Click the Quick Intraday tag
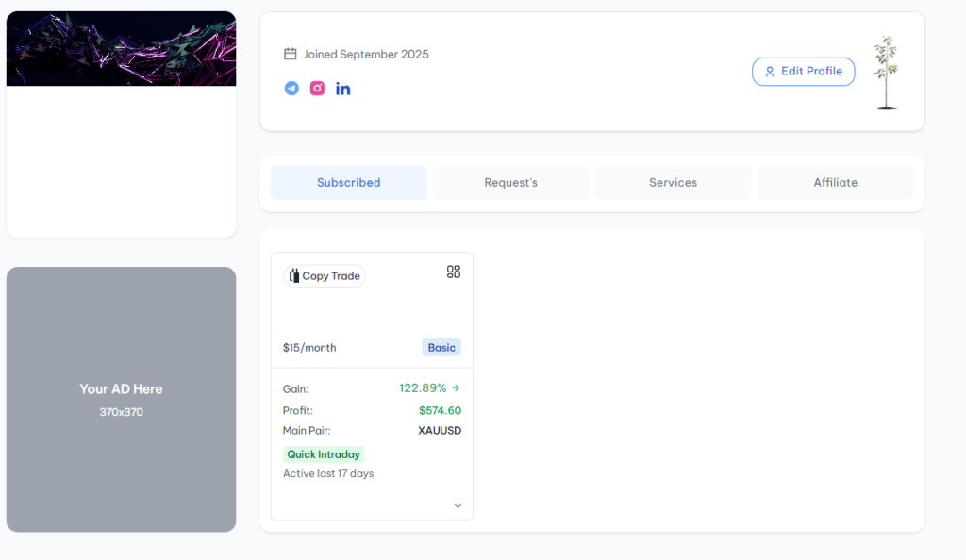This screenshot has height=560, width=966. click(x=324, y=454)
